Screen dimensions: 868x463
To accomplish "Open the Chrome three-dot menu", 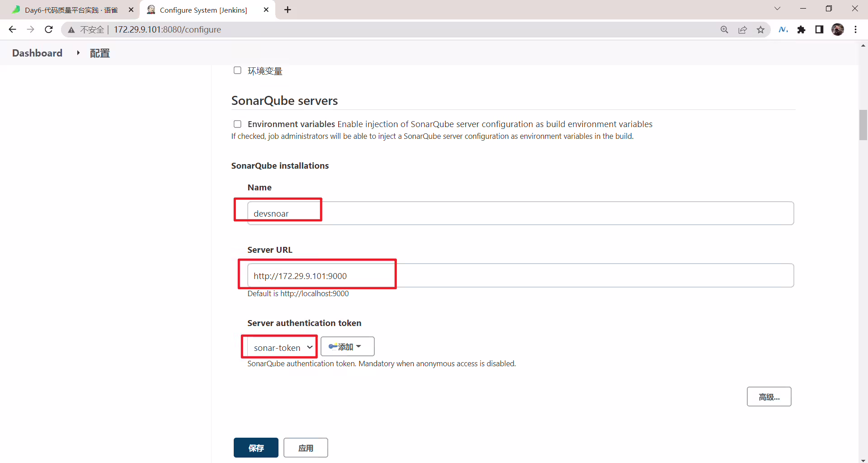I will point(855,29).
